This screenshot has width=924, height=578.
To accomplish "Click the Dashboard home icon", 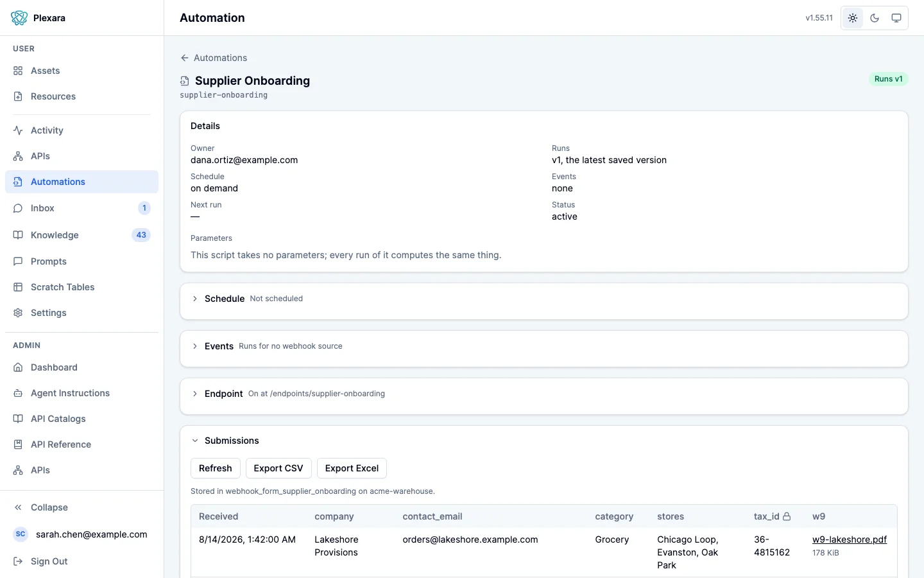I will [x=18, y=367].
